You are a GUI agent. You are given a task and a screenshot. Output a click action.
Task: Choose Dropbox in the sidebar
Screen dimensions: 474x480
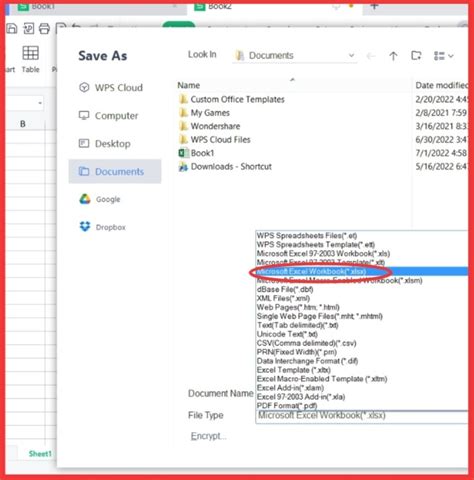pyautogui.click(x=103, y=227)
